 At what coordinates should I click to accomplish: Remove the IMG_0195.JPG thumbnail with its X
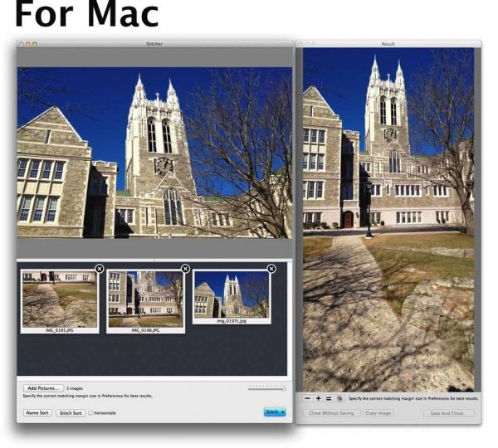[x=100, y=269]
